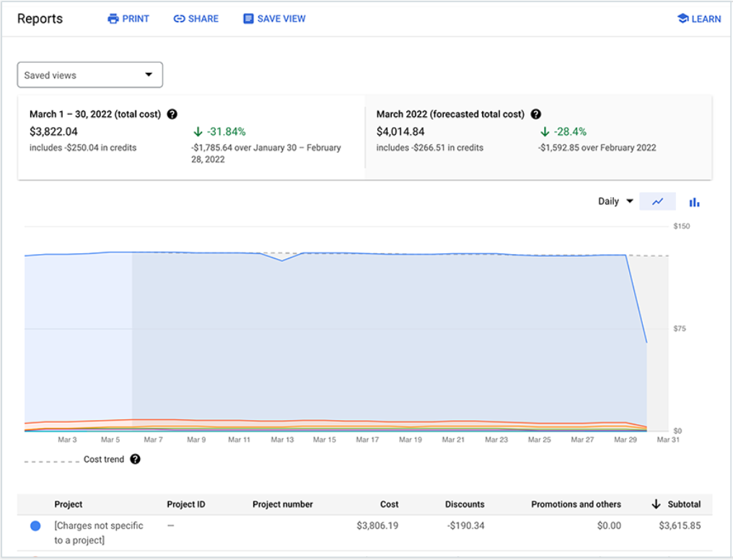Switch to the bar chart view
733x560 pixels.
[694, 202]
